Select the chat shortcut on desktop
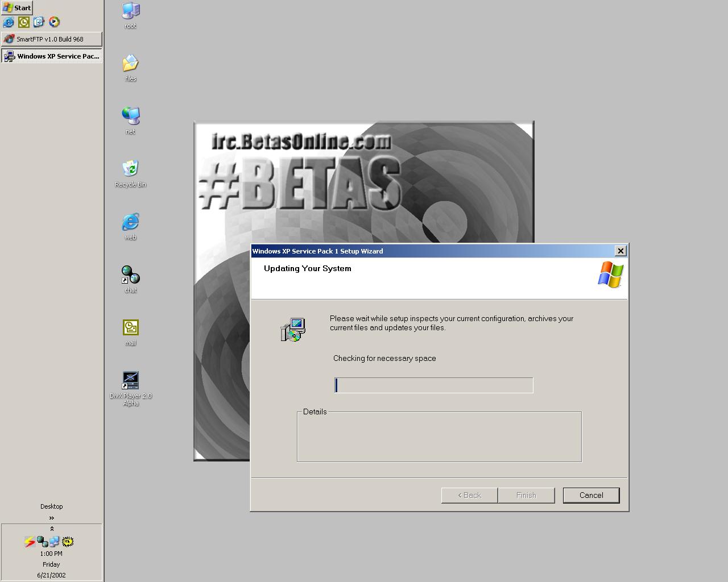This screenshot has height=582, width=728. click(x=131, y=279)
